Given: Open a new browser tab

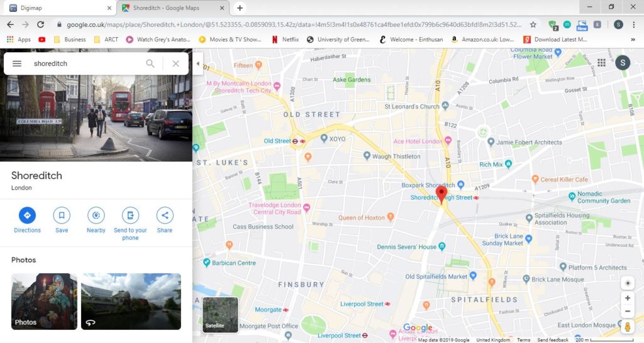Looking at the screenshot, I should point(240,8).
